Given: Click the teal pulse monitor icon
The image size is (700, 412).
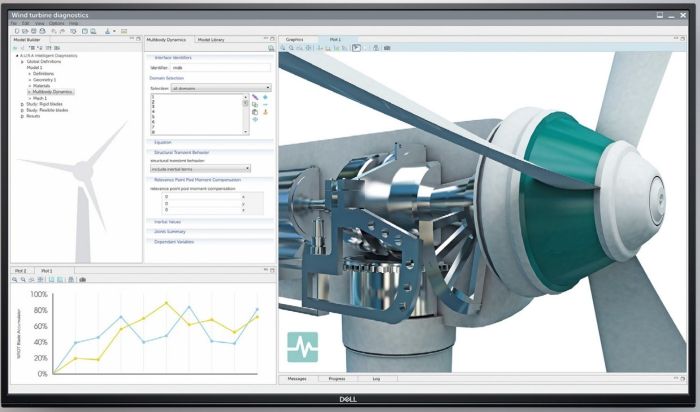Looking at the screenshot, I should tap(302, 346).
